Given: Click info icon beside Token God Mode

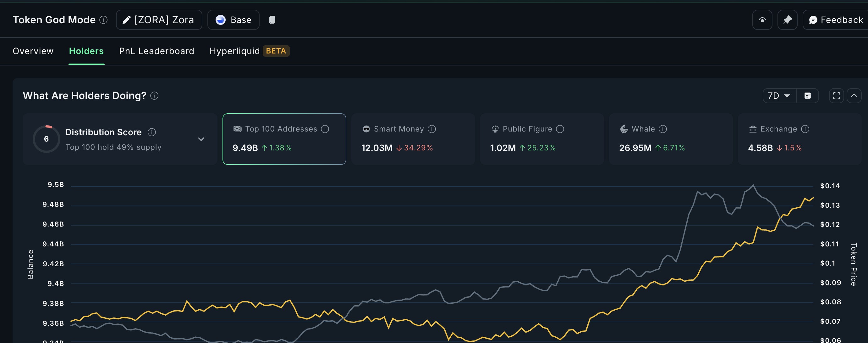Looking at the screenshot, I should [x=104, y=20].
